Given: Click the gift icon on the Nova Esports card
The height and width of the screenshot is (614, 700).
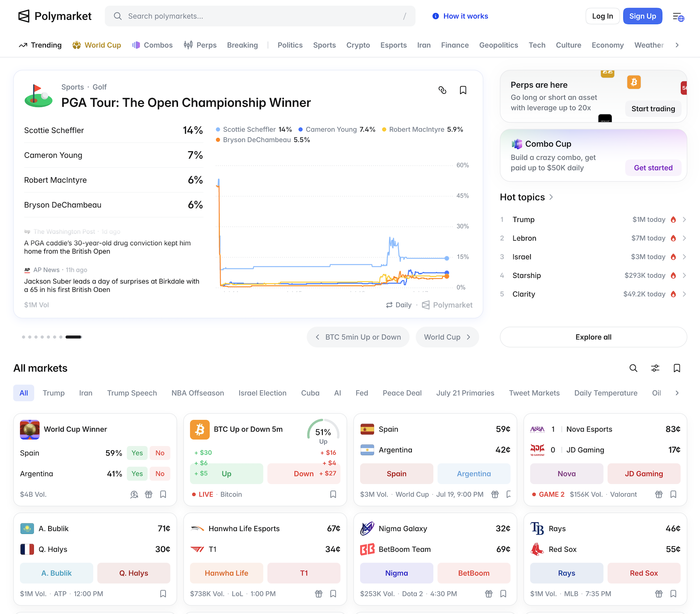Looking at the screenshot, I should point(658,494).
